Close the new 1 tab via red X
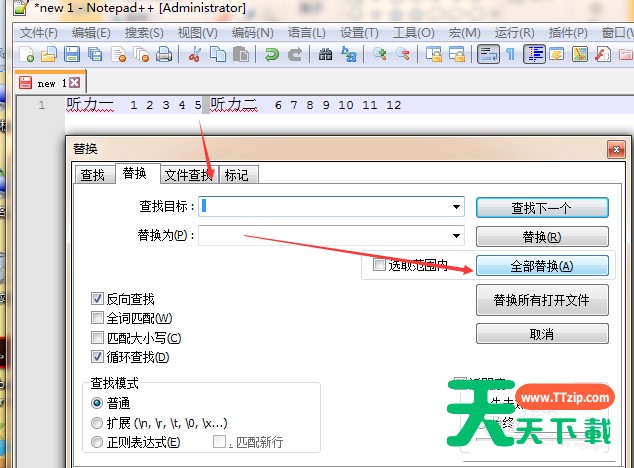The image size is (634, 468). (x=74, y=83)
